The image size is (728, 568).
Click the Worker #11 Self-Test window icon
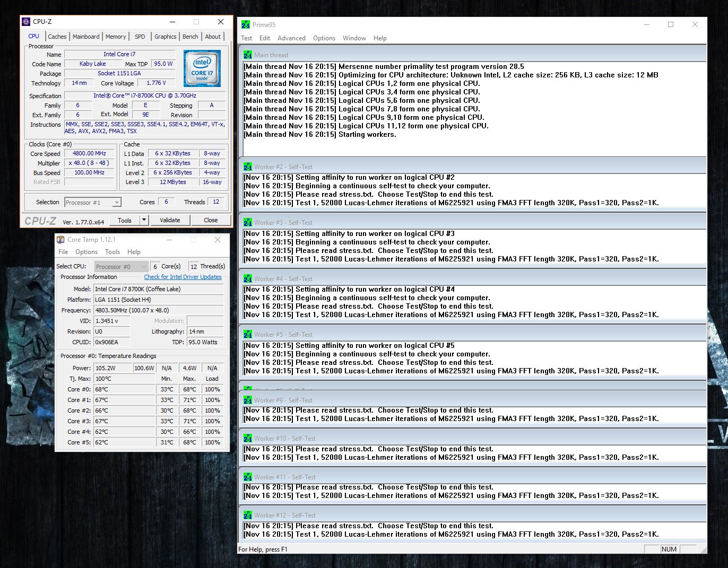pos(248,477)
